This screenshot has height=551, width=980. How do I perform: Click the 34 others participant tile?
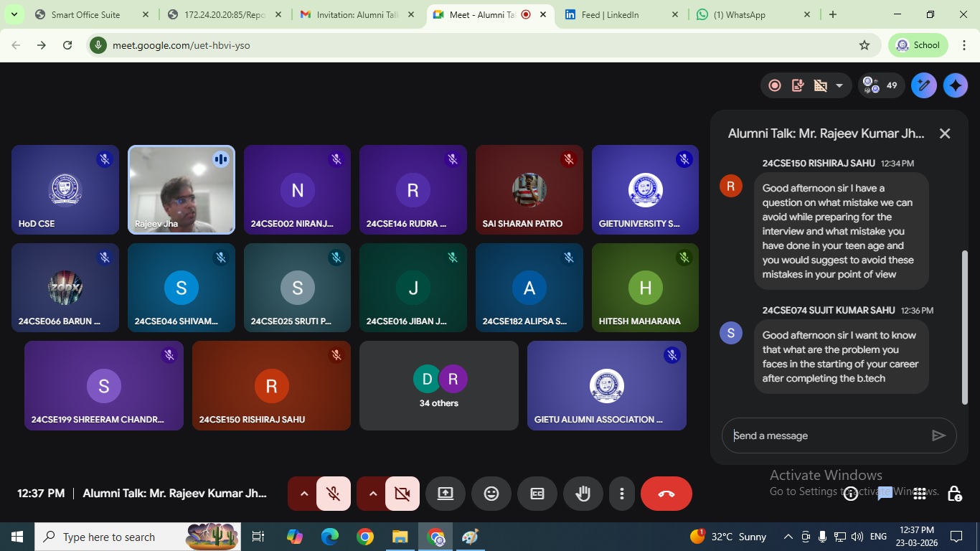439,385
